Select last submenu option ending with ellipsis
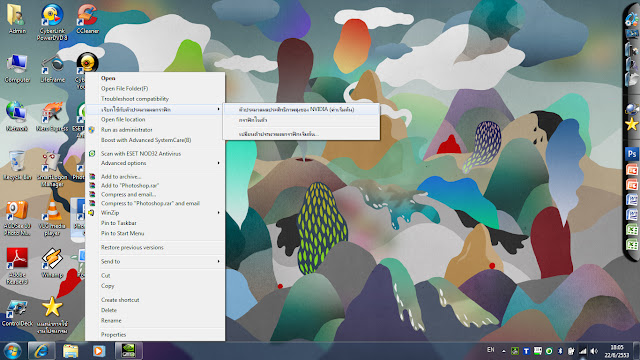 tap(301, 134)
